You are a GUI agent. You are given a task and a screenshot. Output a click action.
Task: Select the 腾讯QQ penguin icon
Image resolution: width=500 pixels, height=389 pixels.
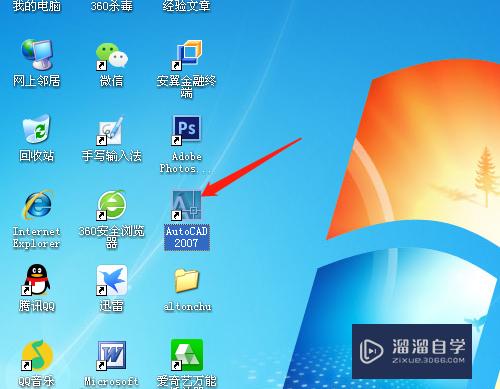36,280
